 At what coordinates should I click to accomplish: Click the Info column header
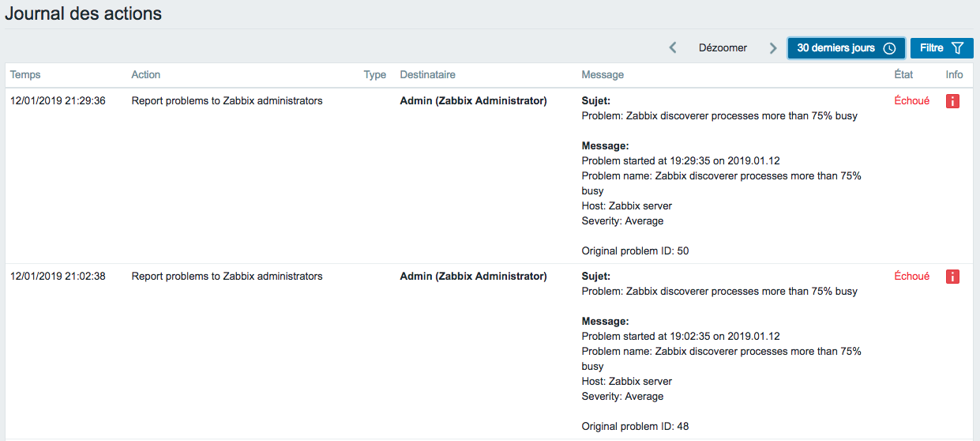(954, 75)
